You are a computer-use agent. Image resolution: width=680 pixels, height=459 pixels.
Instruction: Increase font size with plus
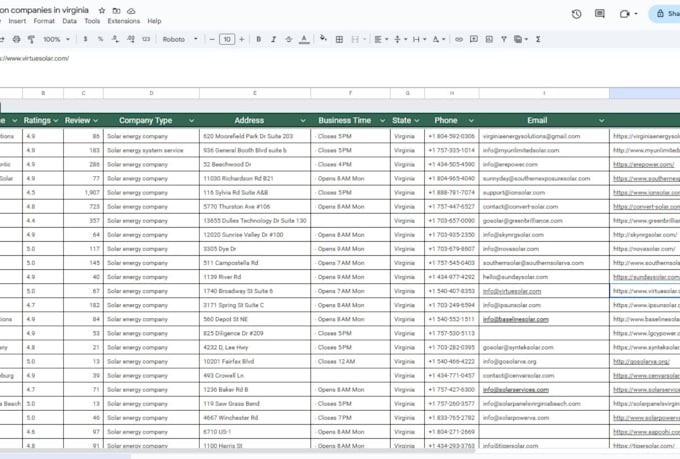coord(242,39)
